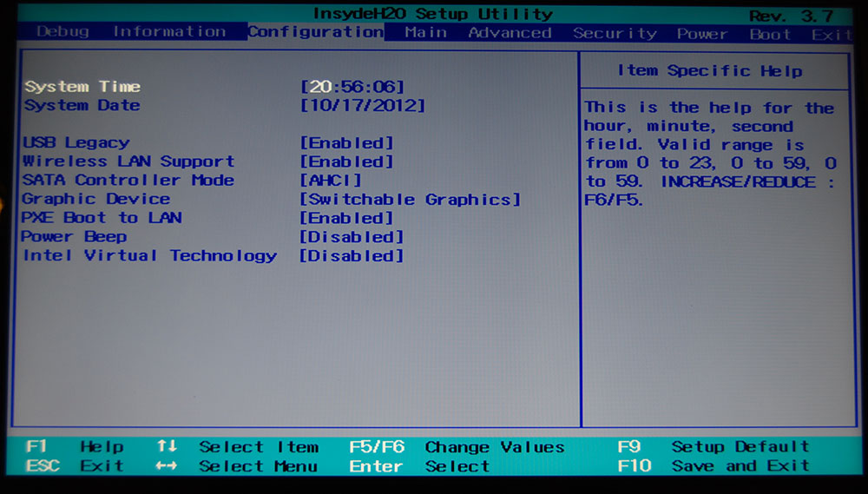Select the Graphic Device label

[x=95, y=199]
